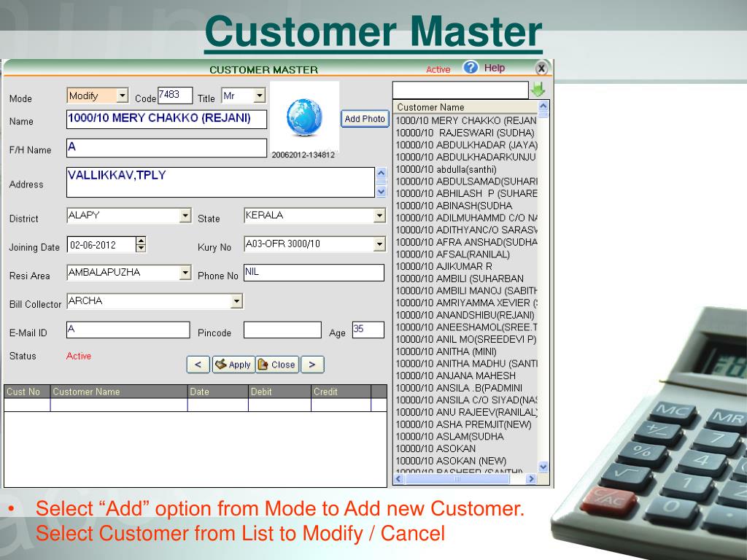Image resolution: width=747 pixels, height=560 pixels.
Task: Click the customer search box above list
Action: click(x=461, y=90)
